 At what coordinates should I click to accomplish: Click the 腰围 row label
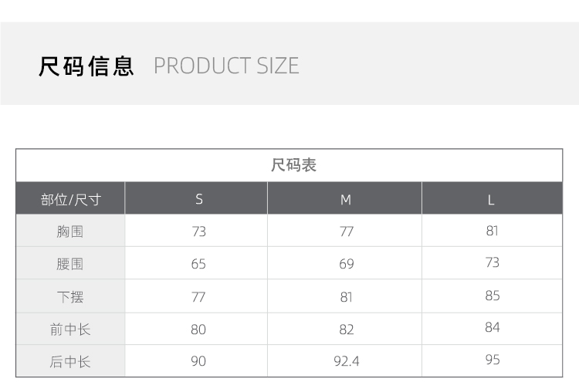pos(70,264)
